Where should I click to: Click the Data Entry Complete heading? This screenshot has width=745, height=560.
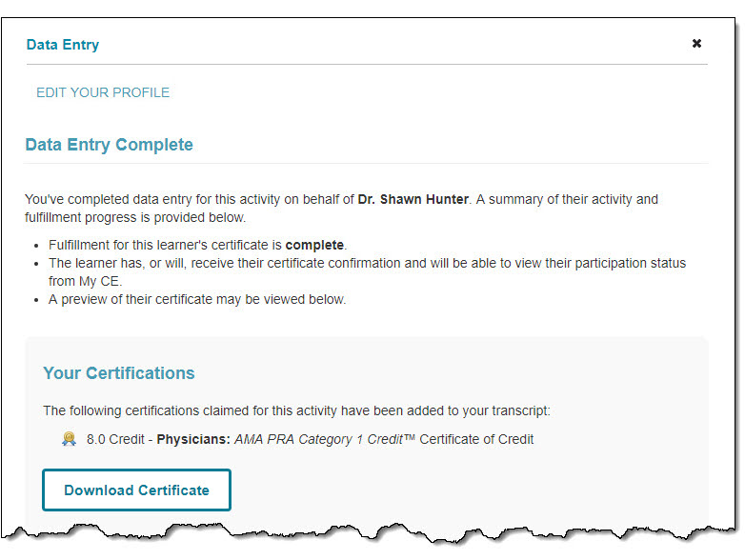[109, 145]
